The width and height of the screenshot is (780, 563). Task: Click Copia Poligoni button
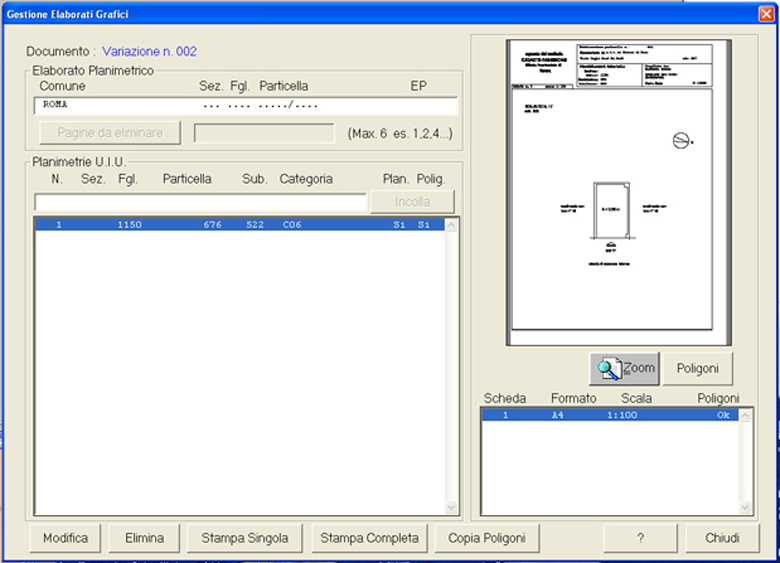pyautogui.click(x=487, y=538)
